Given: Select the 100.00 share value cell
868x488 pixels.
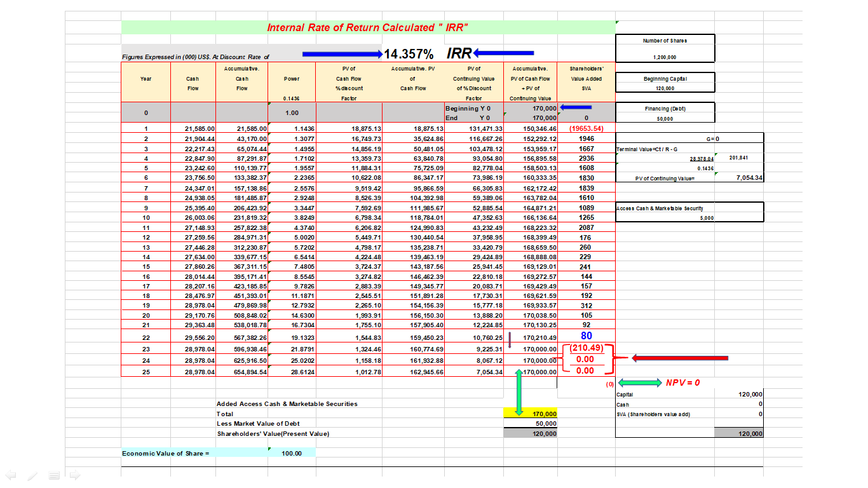Looking at the screenshot, I should tap(292, 453).
